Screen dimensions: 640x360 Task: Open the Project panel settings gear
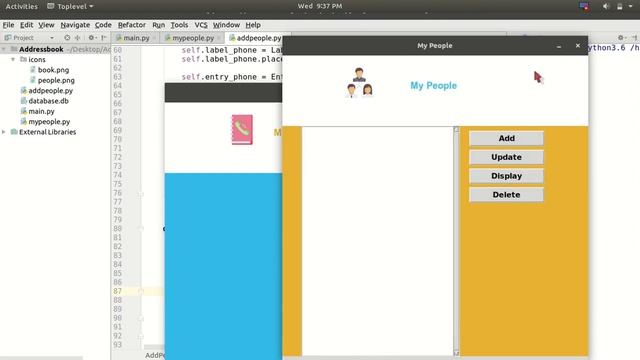pyautogui.click(x=92, y=38)
